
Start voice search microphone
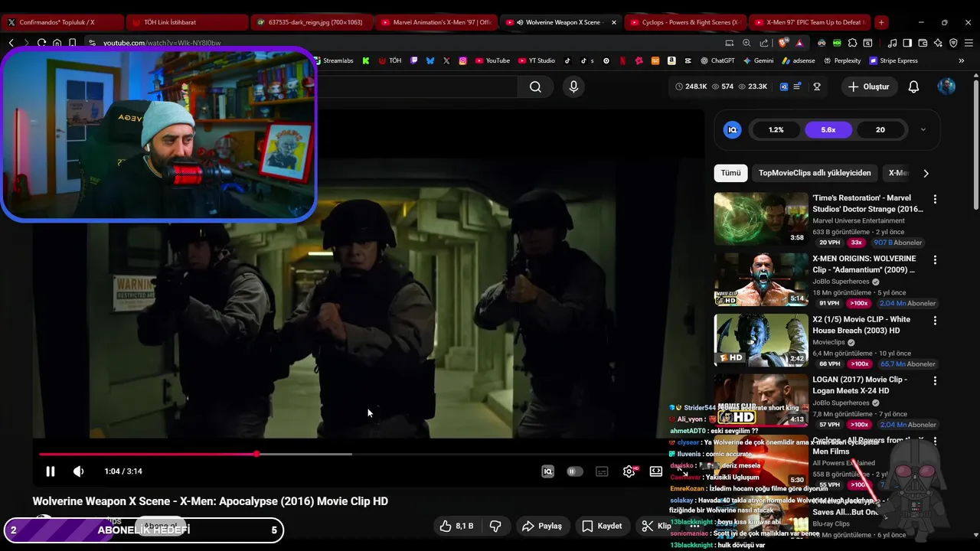pyautogui.click(x=573, y=86)
